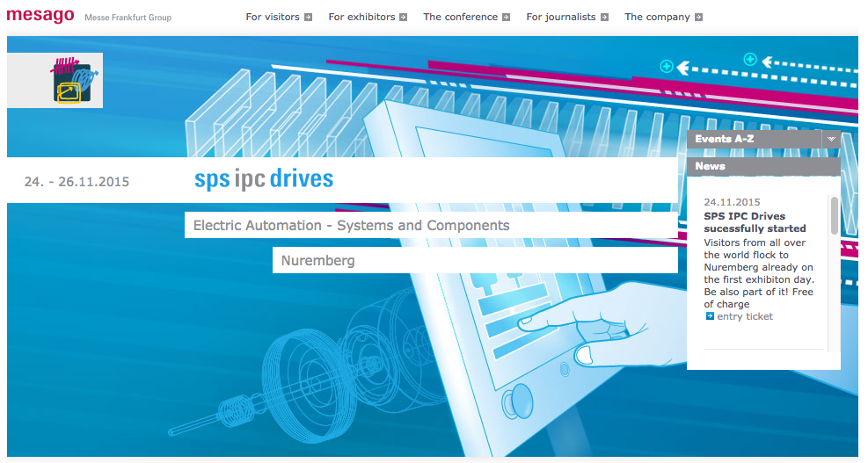868x463 pixels.
Task: Click the mesago logo
Action: [40, 15]
